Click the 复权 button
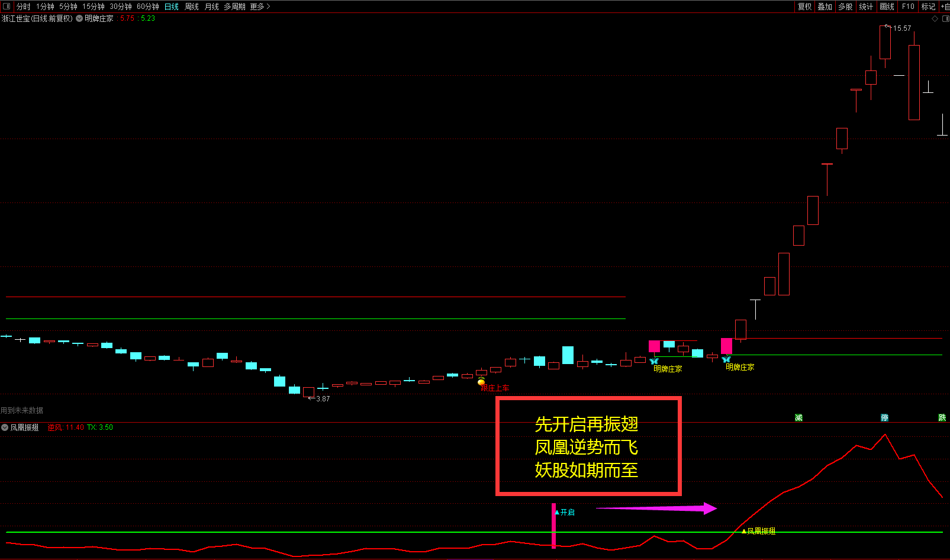Image resolution: width=950 pixels, height=560 pixels. click(805, 7)
